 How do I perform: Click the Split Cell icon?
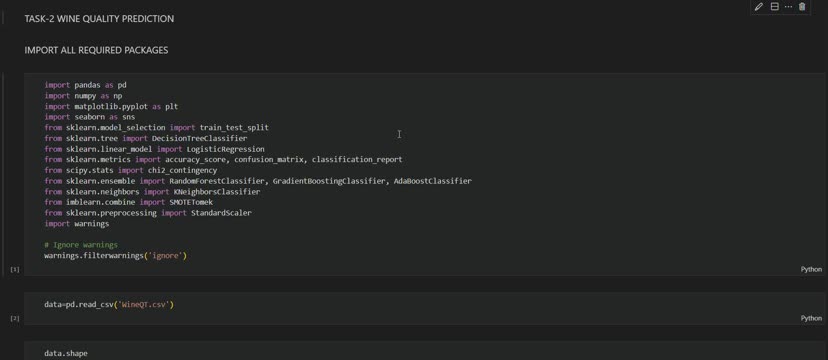pyautogui.click(x=775, y=7)
